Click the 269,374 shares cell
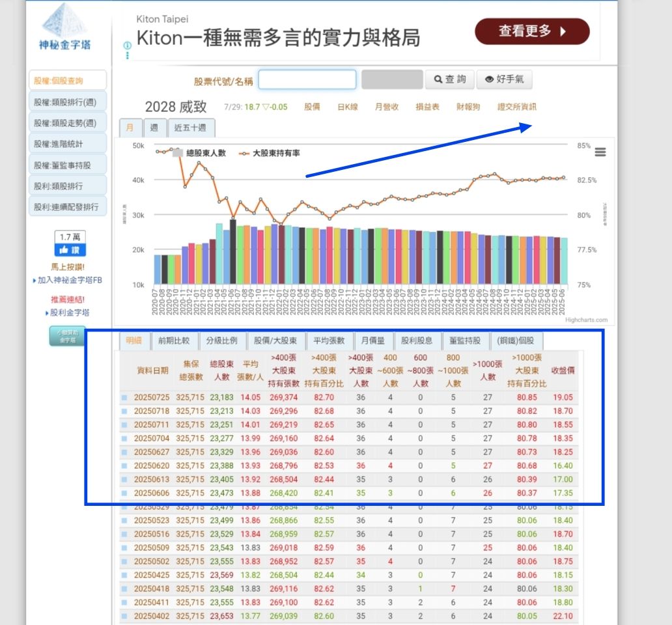 click(x=284, y=398)
